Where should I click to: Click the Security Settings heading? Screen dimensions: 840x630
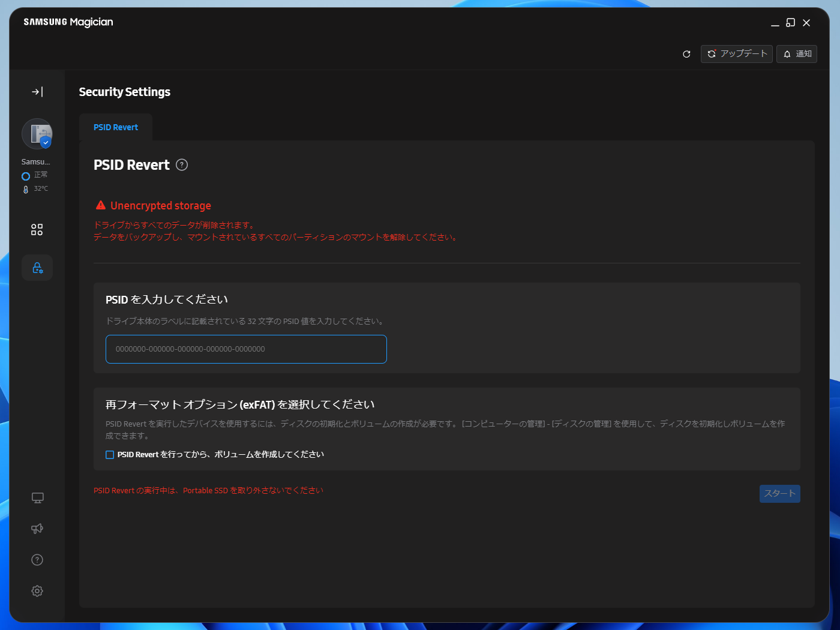[x=125, y=92]
